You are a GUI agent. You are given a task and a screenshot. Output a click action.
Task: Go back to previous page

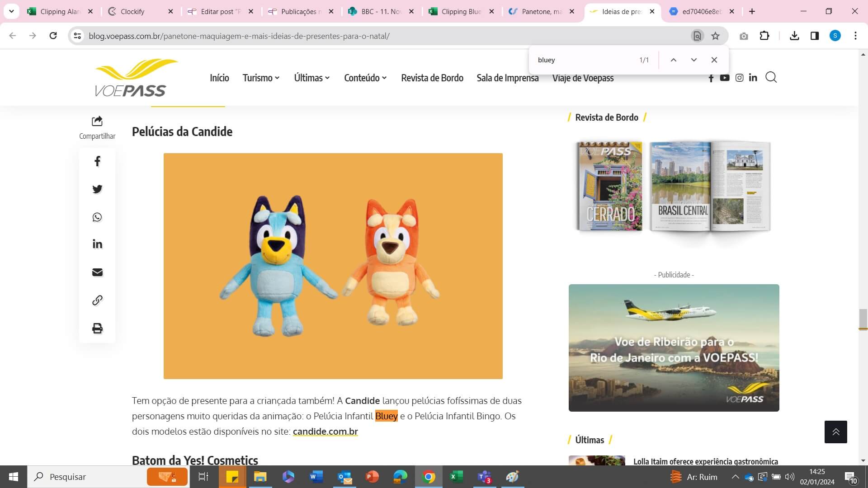coord(13,36)
